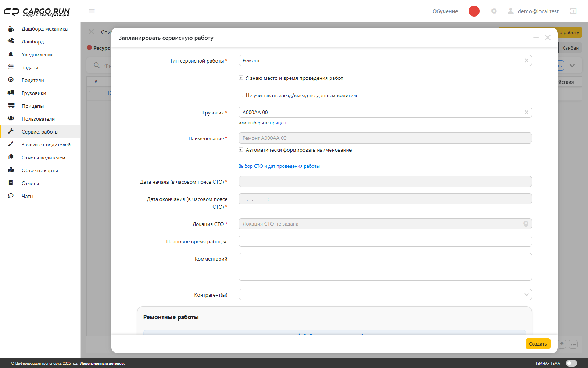Click the Отчеты document icon
This screenshot has width=588, height=368.
coord(11,183)
